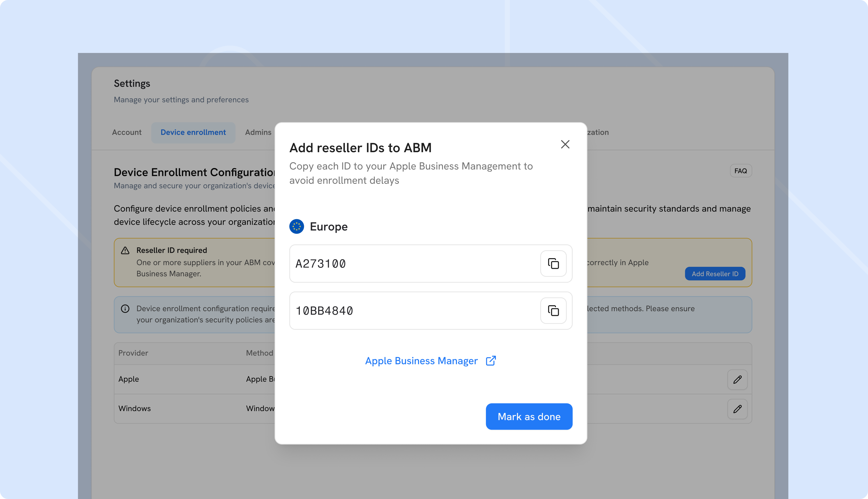Select the Windows provider cell
The width and height of the screenshot is (868, 499).
click(134, 408)
